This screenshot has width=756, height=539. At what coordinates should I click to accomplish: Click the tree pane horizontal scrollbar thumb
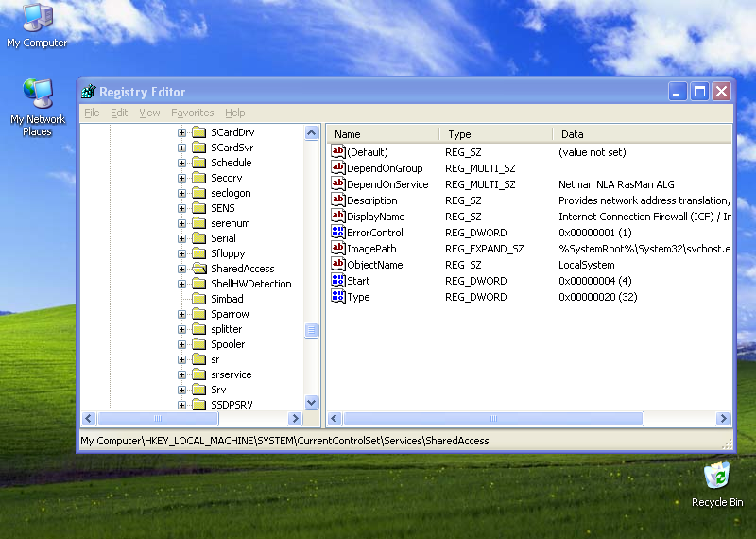158,418
